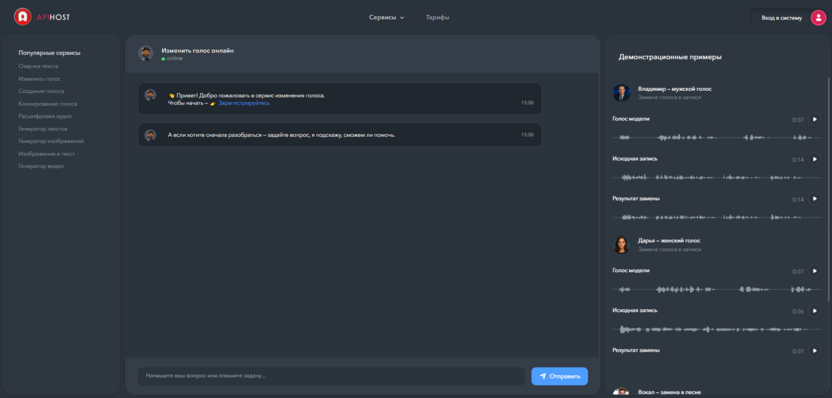Click the 'Вход в систему' button
Image resolution: width=832 pixels, height=398 pixels.
[782, 18]
